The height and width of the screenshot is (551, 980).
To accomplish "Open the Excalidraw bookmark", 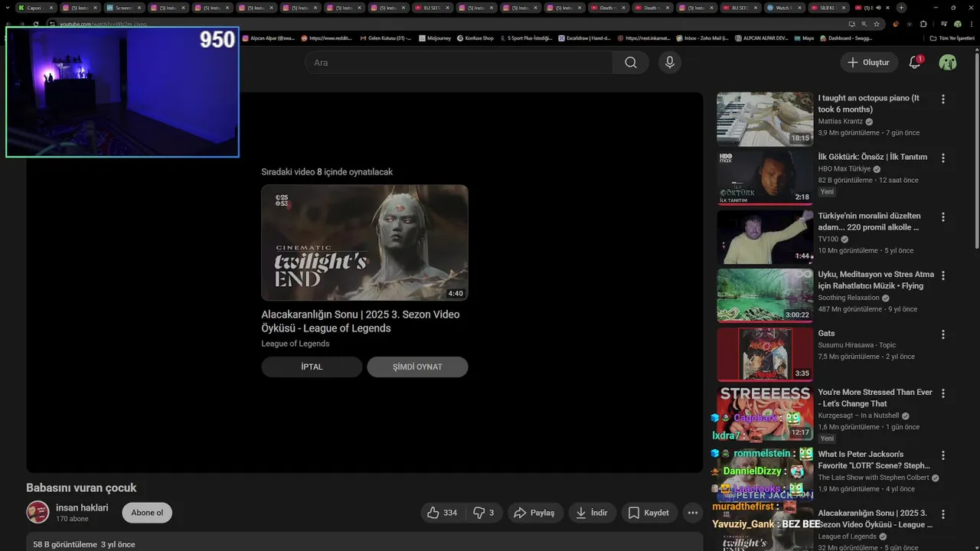I will [584, 37].
